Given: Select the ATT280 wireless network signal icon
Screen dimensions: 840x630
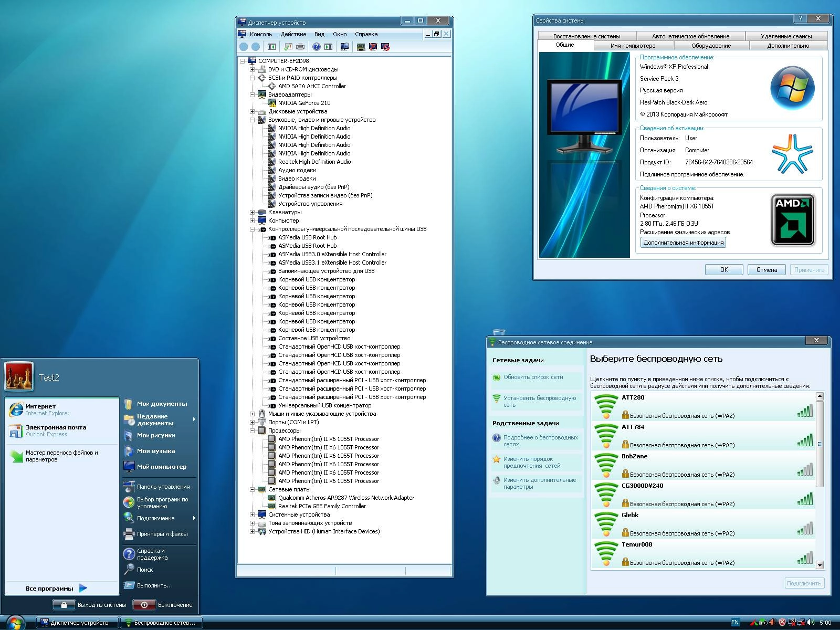Looking at the screenshot, I should [x=605, y=406].
